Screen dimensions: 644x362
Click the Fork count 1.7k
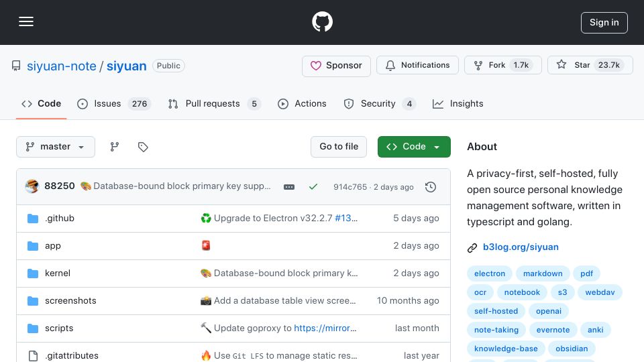[x=521, y=65]
